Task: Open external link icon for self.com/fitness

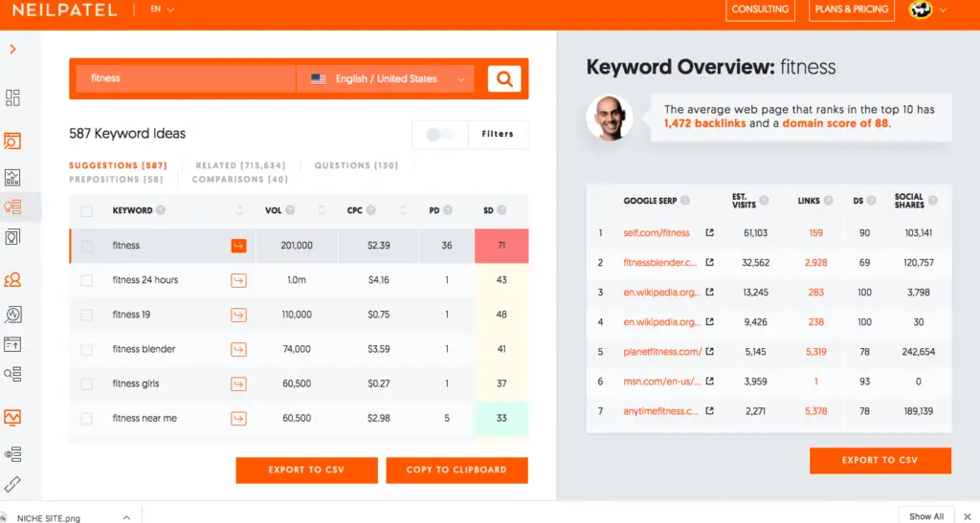Action: click(709, 232)
